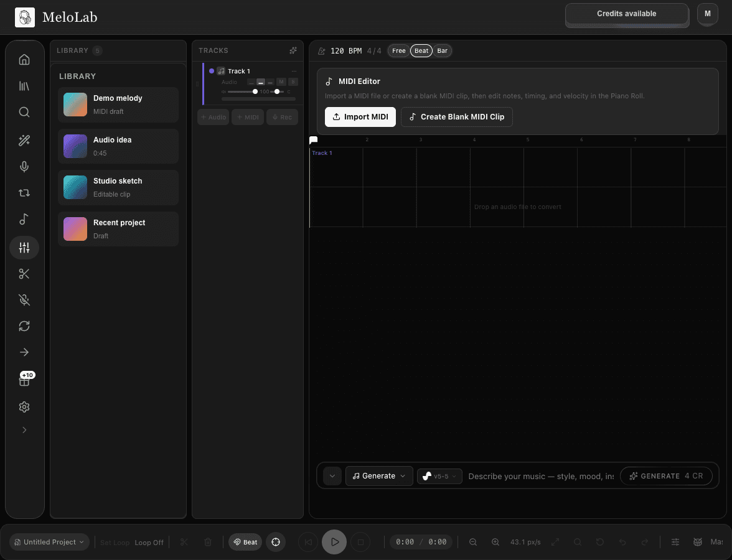Toggle Loop Off in the bottom bar
This screenshot has width=732, height=560.
click(149, 543)
